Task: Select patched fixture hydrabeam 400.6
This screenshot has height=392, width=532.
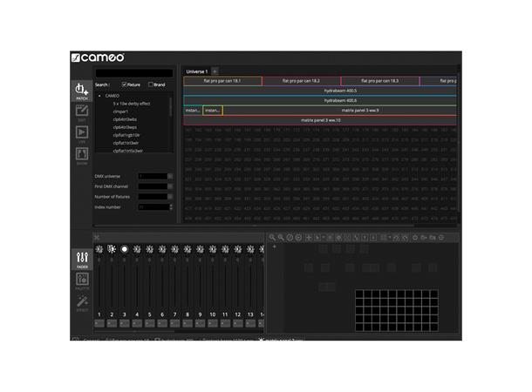Action: (x=320, y=101)
